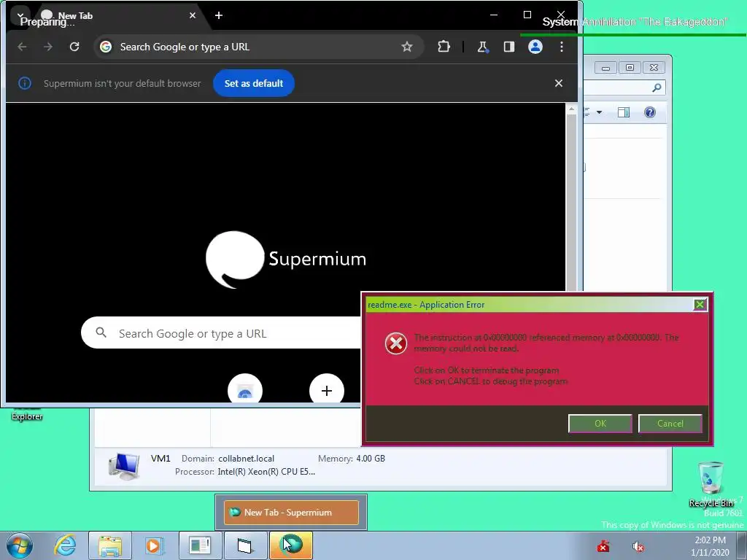Open Explorer help question mark

click(x=650, y=112)
